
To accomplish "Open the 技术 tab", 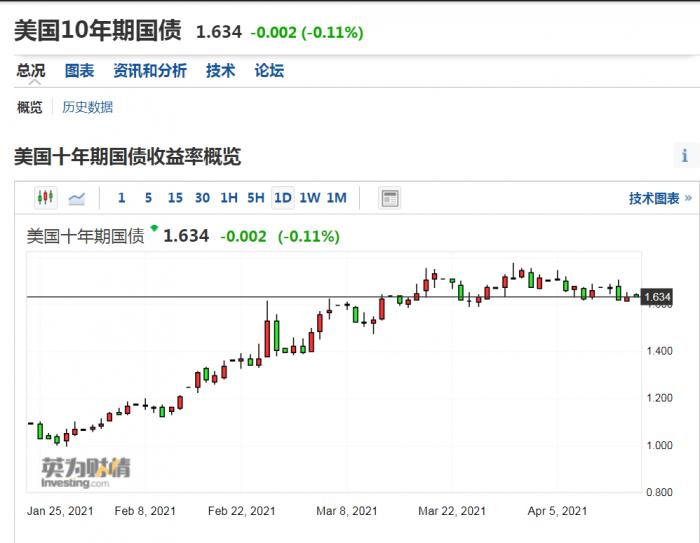I will tap(220, 70).
